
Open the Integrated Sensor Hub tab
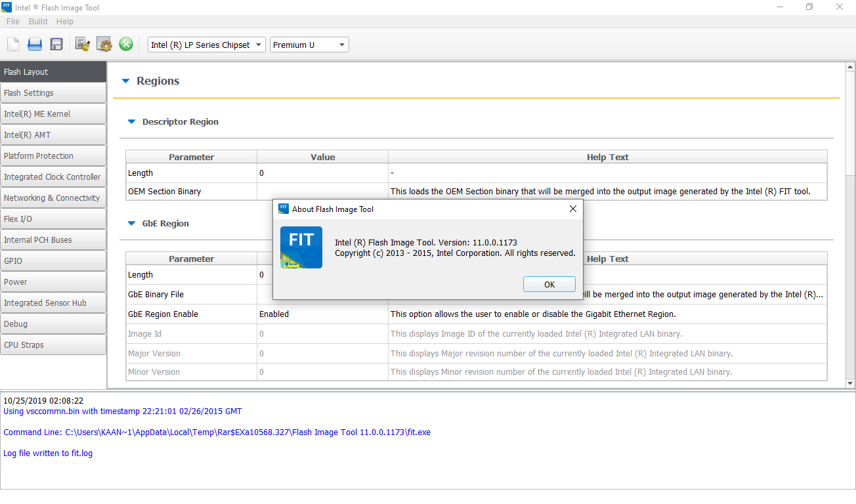tap(53, 303)
